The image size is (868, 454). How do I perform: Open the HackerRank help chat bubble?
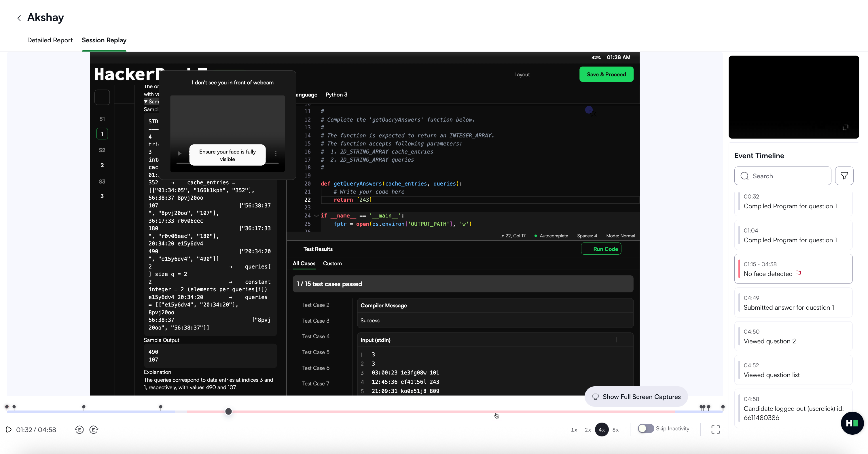pyautogui.click(x=852, y=423)
